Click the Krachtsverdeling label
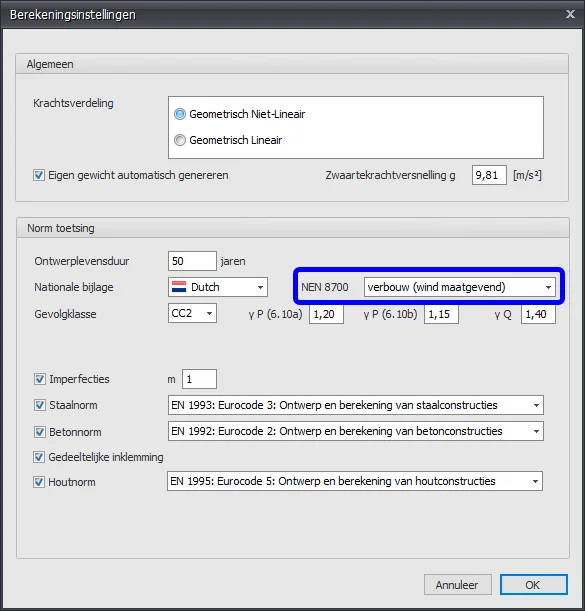The width and height of the screenshot is (585, 611). click(x=73, y=103)
